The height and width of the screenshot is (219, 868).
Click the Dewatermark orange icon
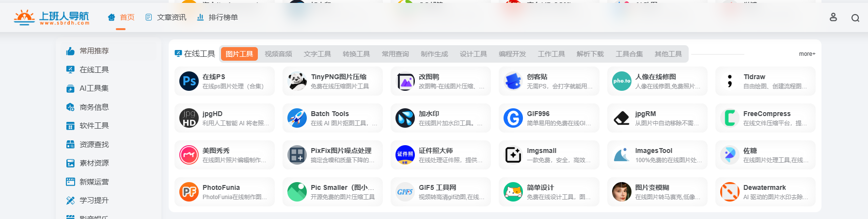click(730, 192)
